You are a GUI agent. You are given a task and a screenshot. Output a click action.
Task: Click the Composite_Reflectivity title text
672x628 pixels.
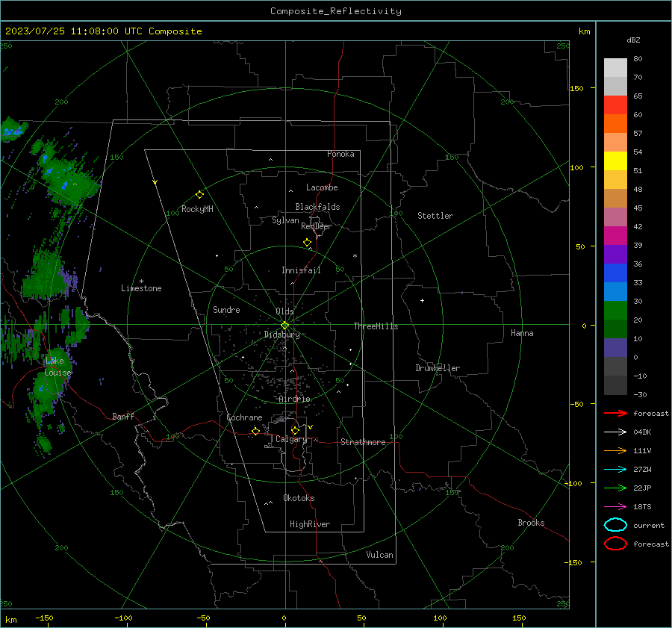click(335, 11)
